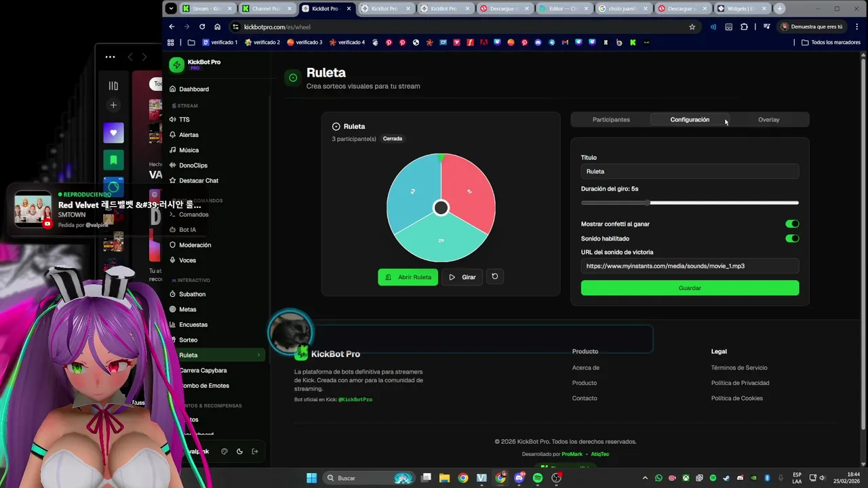
Task: Open the AtiqTec developer link
Action: [x=600, y=454]
